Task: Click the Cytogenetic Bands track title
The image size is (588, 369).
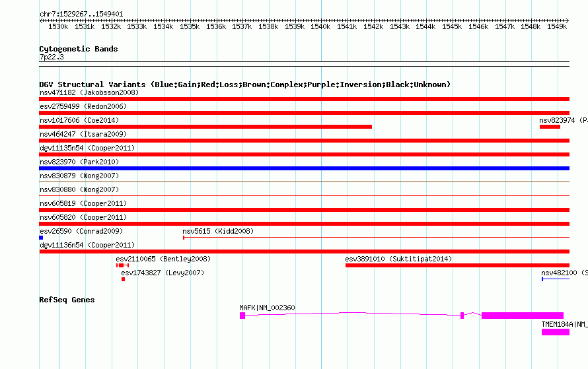Action: (79, 49)
